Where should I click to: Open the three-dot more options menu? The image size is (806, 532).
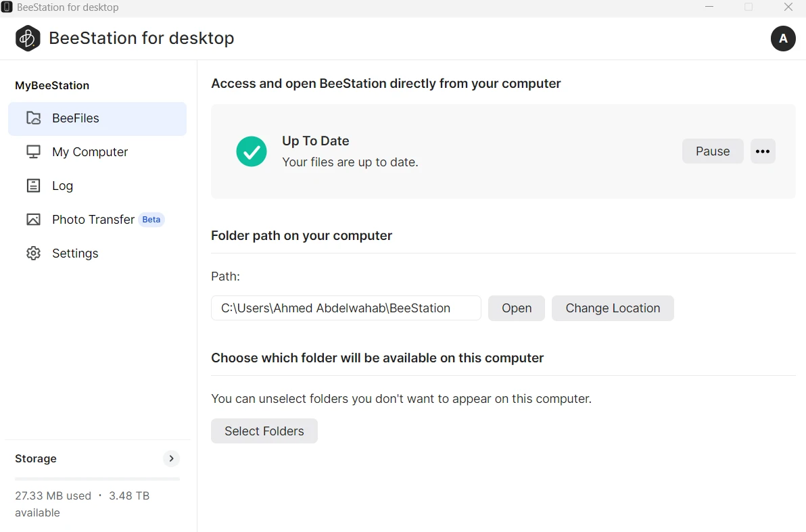763,151
